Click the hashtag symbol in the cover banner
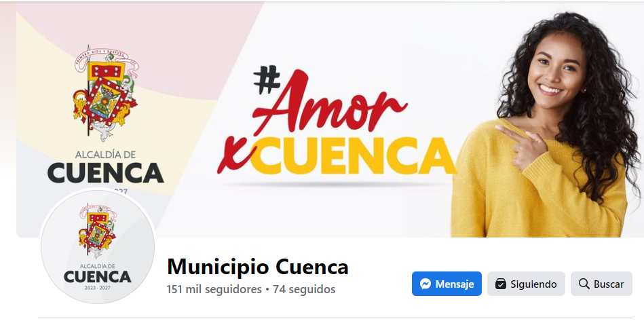644x321 pixels. tap(267, 79)
